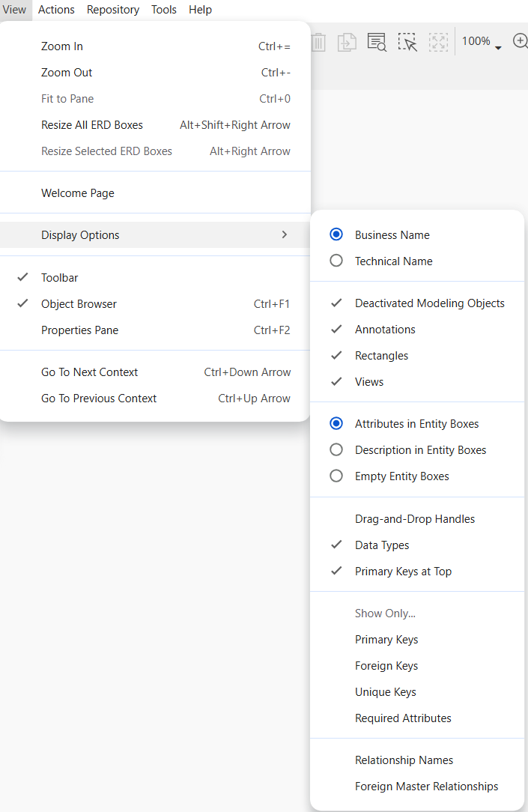Image resolution: width=528 pixels, height=812 pixels.
Task: Open the Tools menu
Action: tap(164, 10)
